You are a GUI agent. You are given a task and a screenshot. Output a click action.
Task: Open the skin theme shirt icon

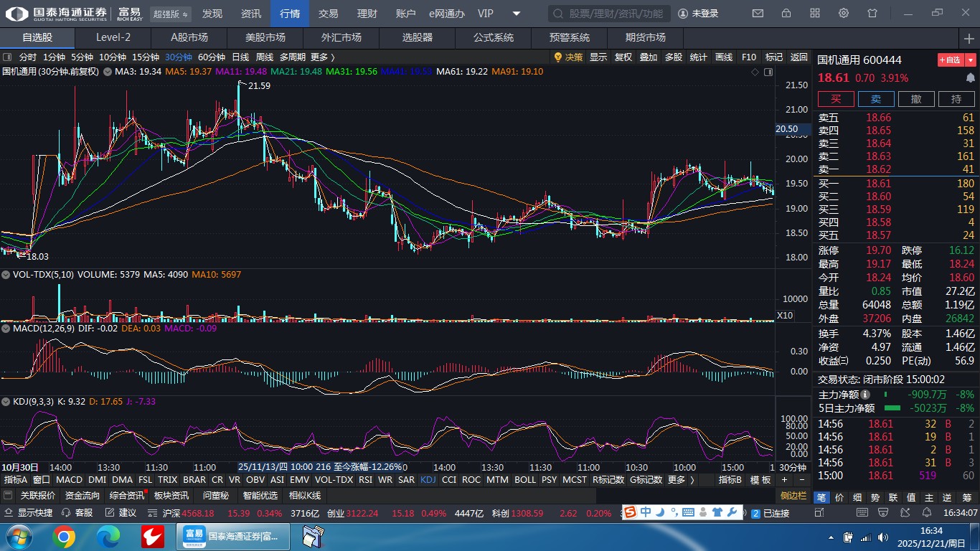tap(872, 14)
